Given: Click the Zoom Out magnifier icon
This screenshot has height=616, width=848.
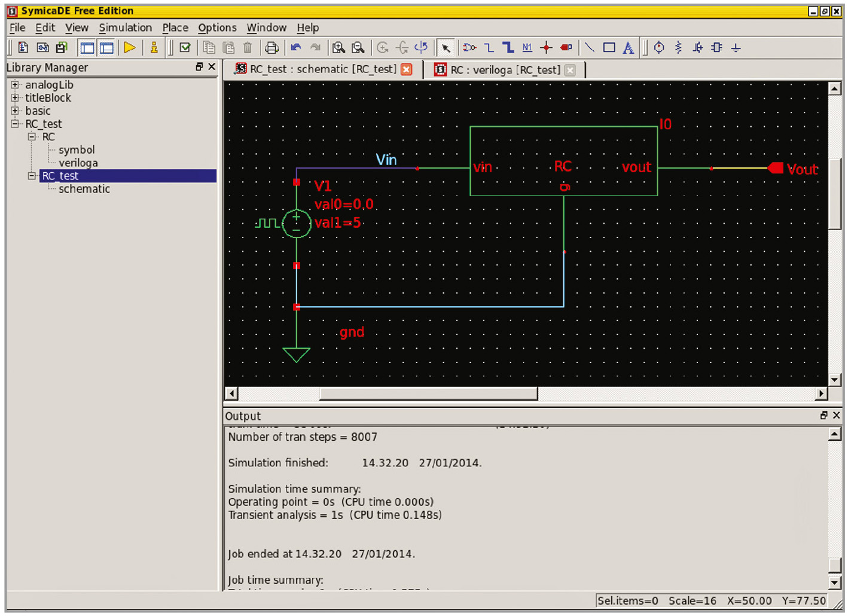Looking at the screenshot, I should (358, 47).
